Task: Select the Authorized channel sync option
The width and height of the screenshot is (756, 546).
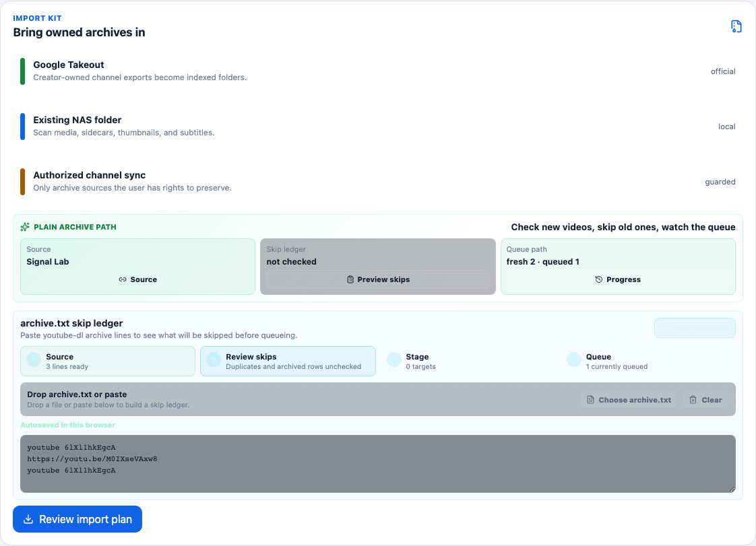Action: pyautogui.click(x=377, y=182)
